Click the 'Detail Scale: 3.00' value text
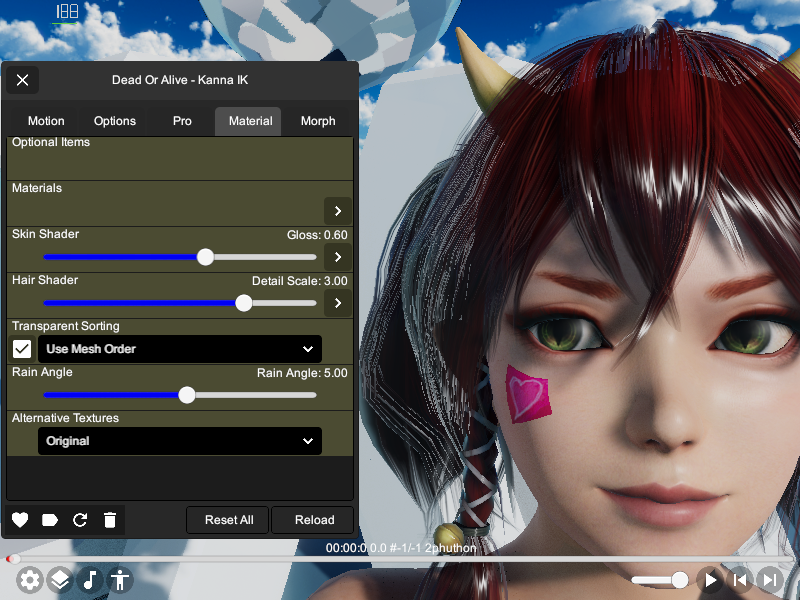The height and width of the screenshot is (600, 800). click(299, 281)
